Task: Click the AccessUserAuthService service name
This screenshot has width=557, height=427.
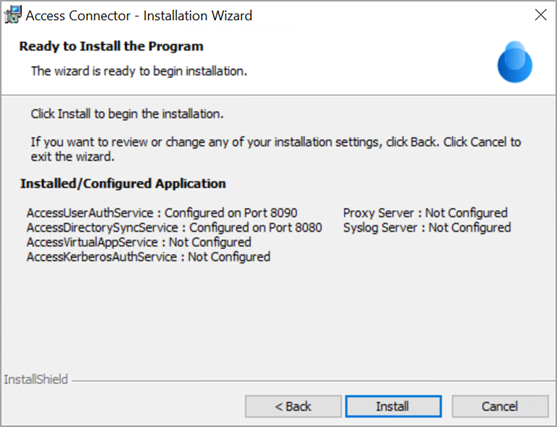Action: pyautogui.click(x=90, y=213)
